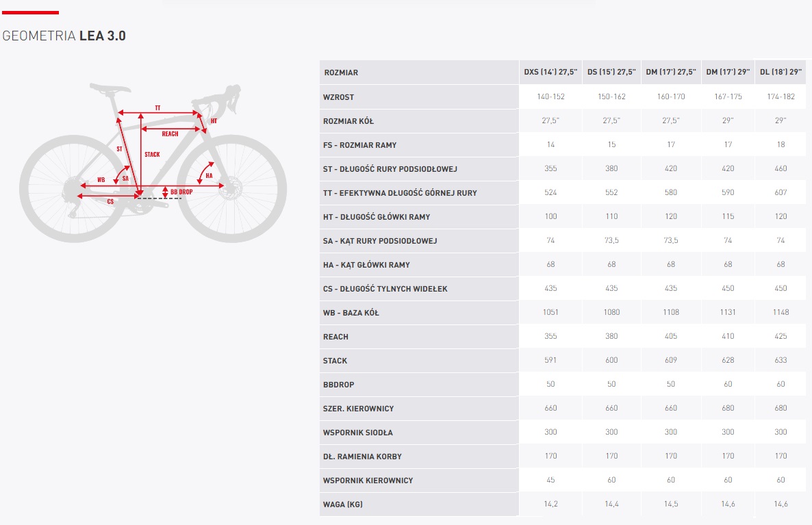Click the CS label below the rear wheel
Screen dimensions: 812x525
click(110, 201)
